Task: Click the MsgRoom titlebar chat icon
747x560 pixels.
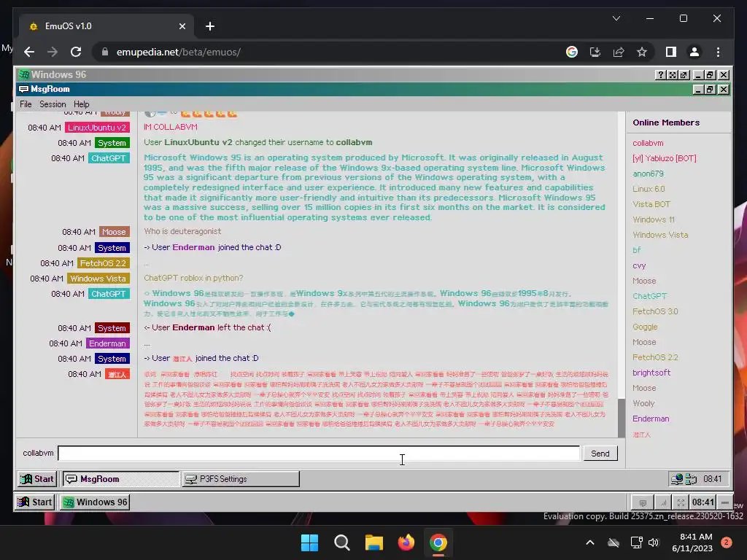Action: 23,89
